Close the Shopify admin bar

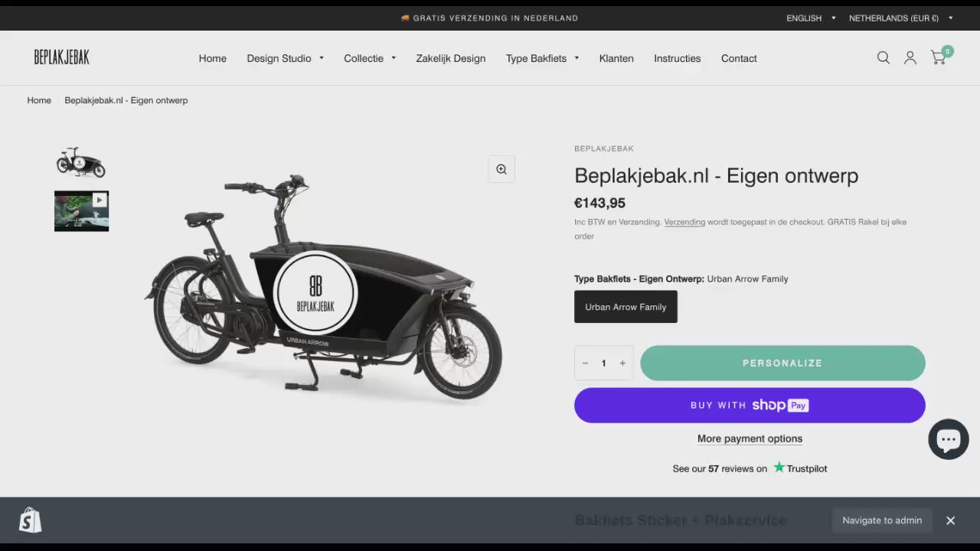950,520
